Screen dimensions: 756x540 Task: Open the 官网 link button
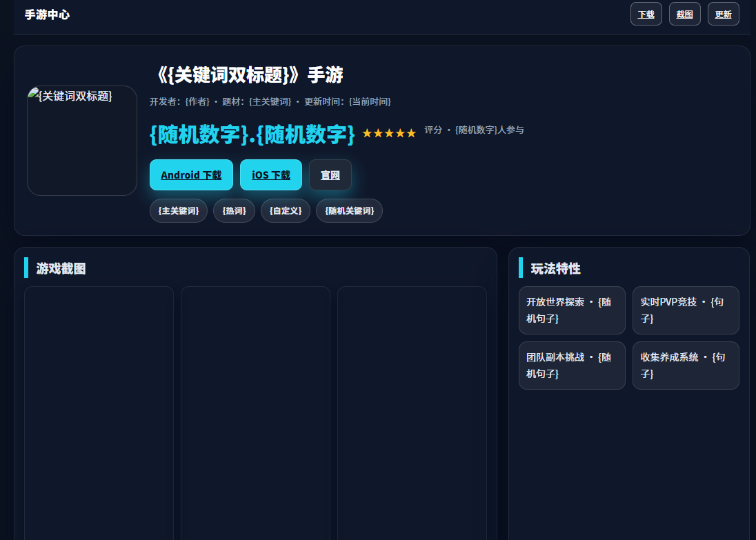[x=330, y=175]
